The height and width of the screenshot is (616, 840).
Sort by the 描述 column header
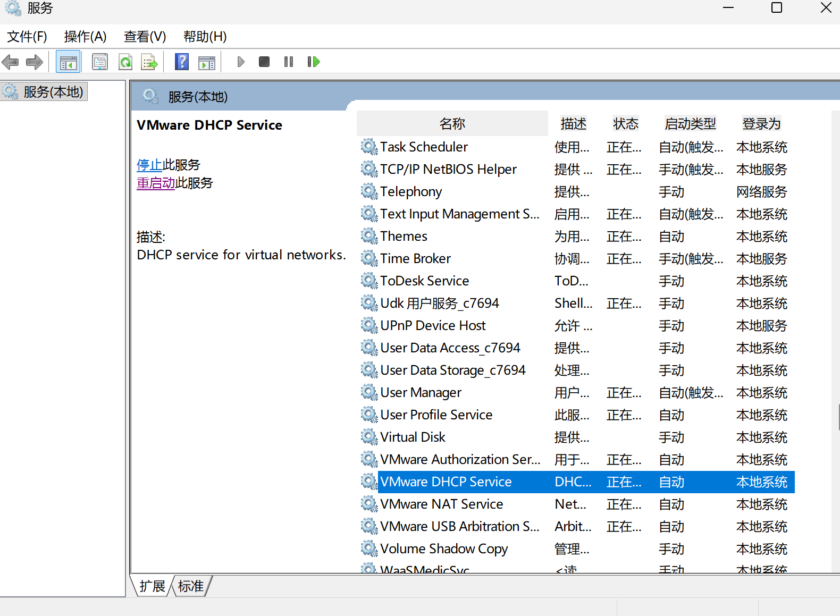[x=574, y=124]
